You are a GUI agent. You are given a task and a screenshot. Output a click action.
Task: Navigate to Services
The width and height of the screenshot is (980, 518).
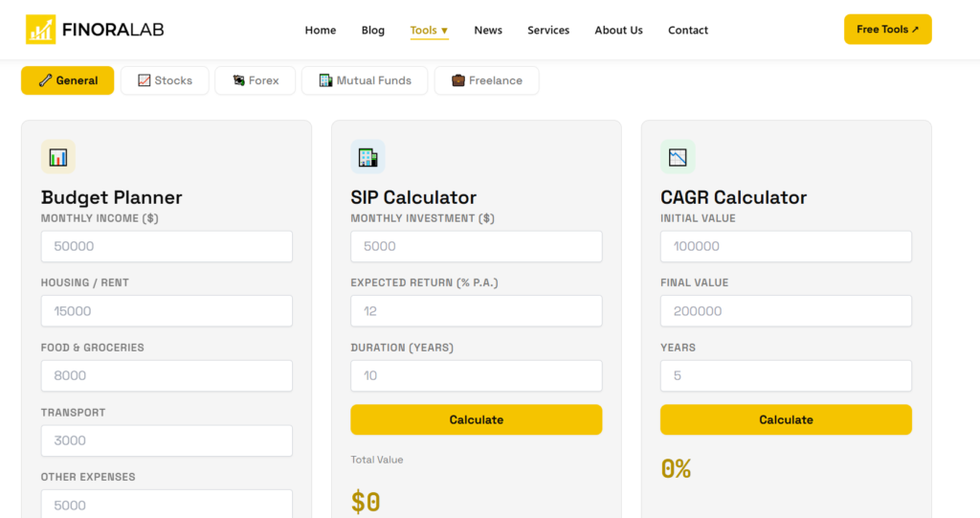point(548,30)
